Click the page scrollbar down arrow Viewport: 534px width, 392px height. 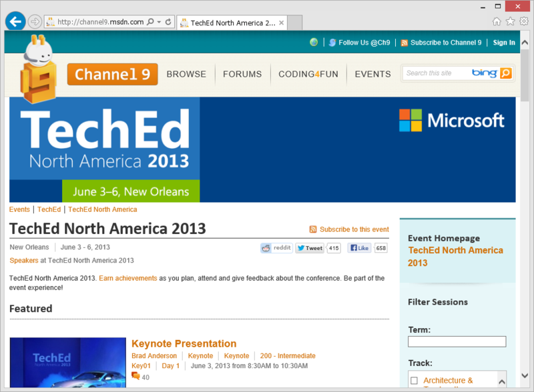point(525,376)
